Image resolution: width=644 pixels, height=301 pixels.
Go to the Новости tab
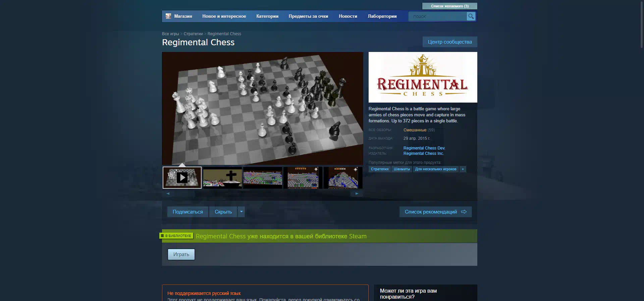pyautogui.click(x=348, y=16)
